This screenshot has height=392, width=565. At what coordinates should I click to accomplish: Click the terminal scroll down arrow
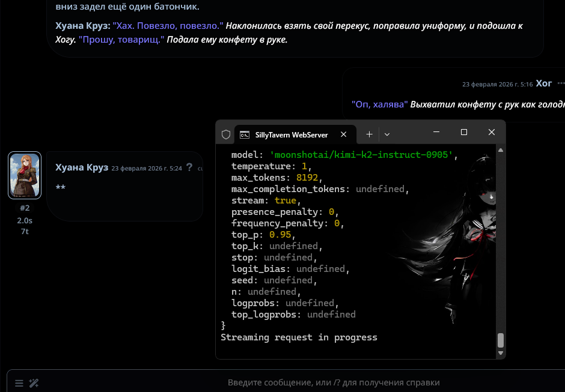pos(501,353)
